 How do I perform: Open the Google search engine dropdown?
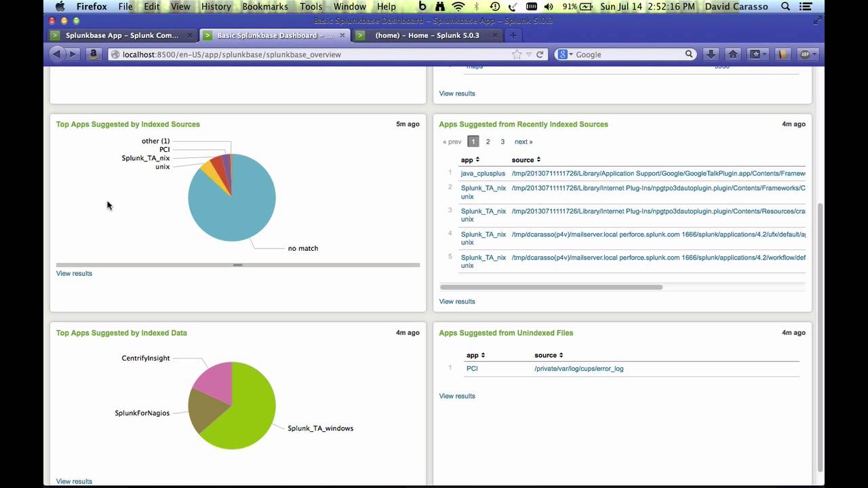point(566,54)
